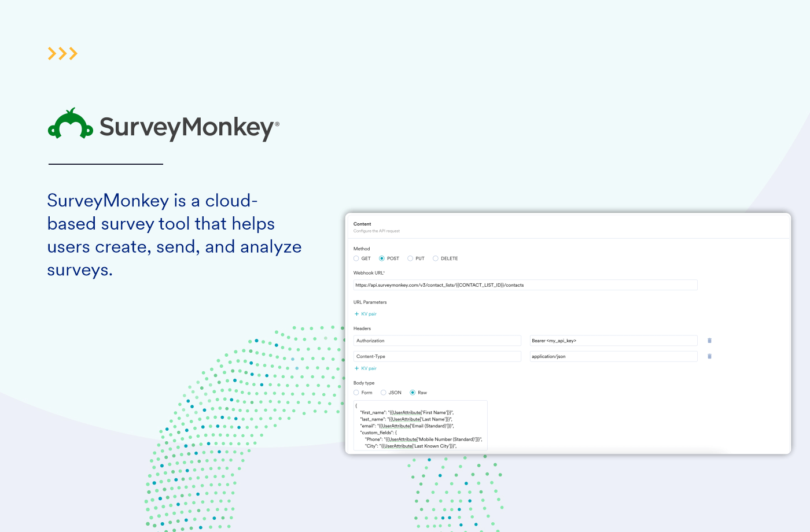The image size is (810, 532).
Task: Click the Content section heading
Action: (362, 224)
